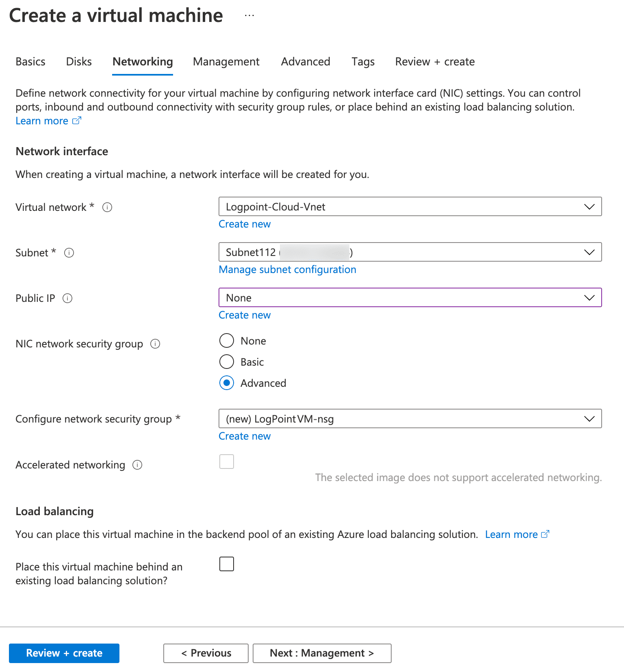This screenshot has width=624, height=672.
Task: Click Create new under Public IP
Action: point(245,315)
